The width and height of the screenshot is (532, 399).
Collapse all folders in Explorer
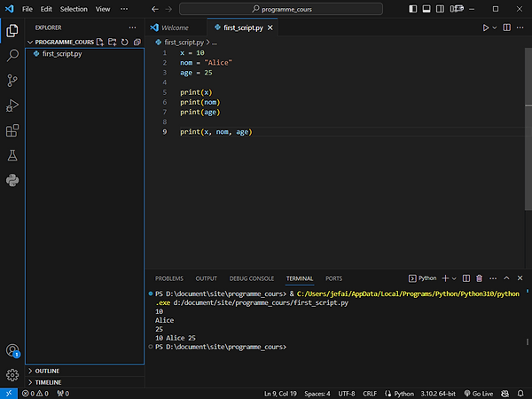(x=137, y=42)
